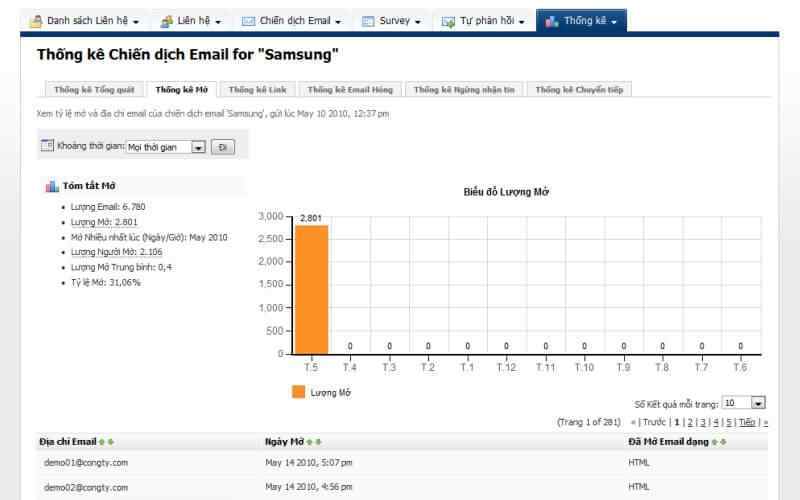This screenshot has width=800, height=500.
Task: Click the calendar icon beside Khoảng thời gian
Action: (x=47, y=146)
